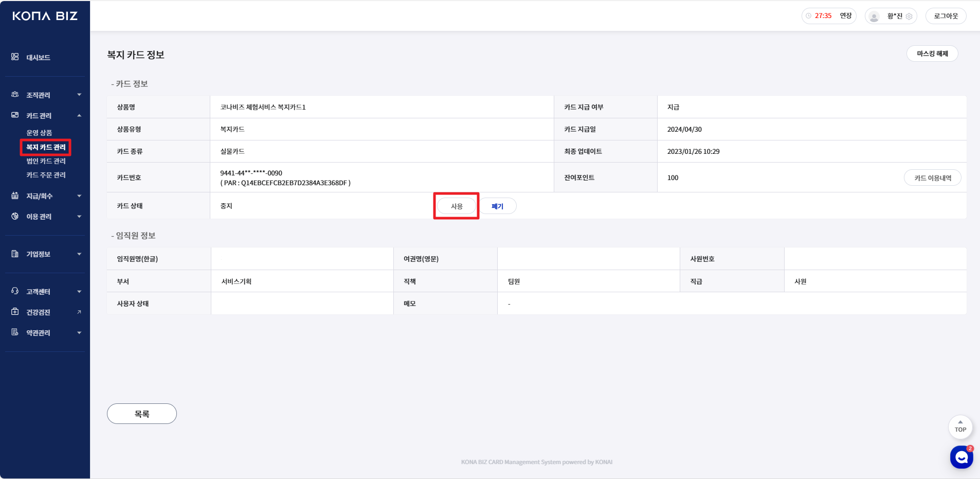The height and width of the screenshot is (479, 980).
Task: Extend session with 연장 button
Action: [x=846, y=16]
